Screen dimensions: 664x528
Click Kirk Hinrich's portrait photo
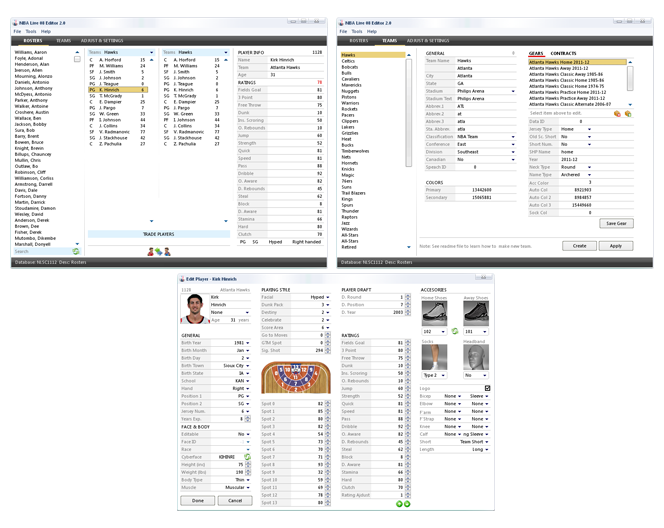pos(195,309)
